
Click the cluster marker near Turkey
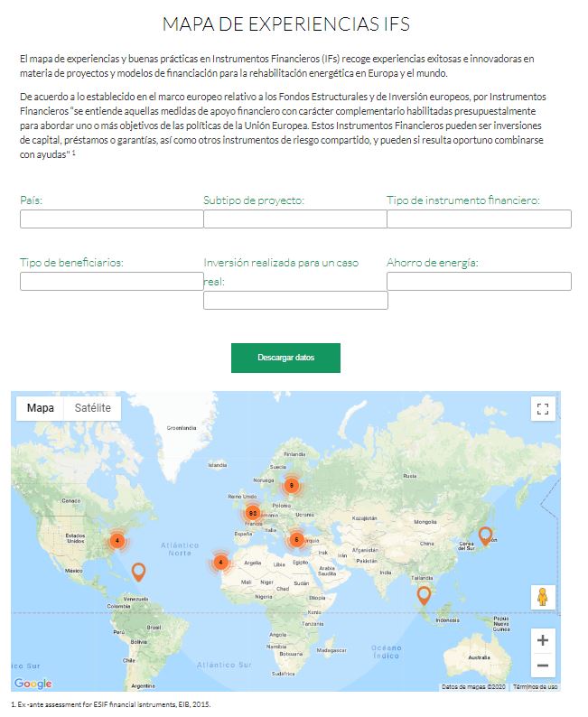pos(296,539)
